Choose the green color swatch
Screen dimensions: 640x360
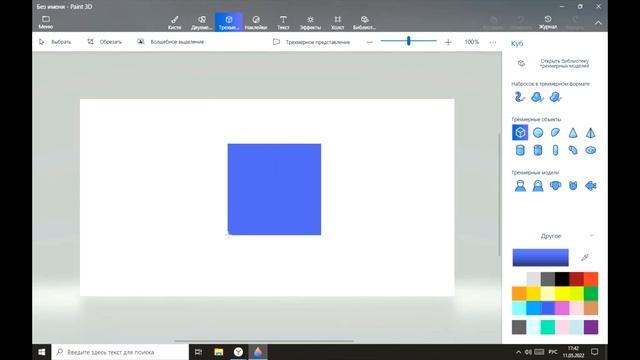591,293
